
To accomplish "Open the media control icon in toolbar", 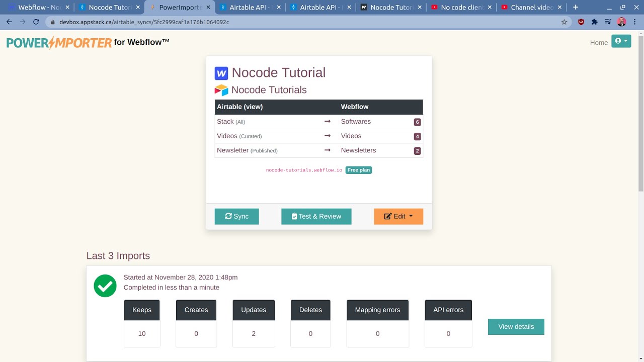I will tap(608, 22).
